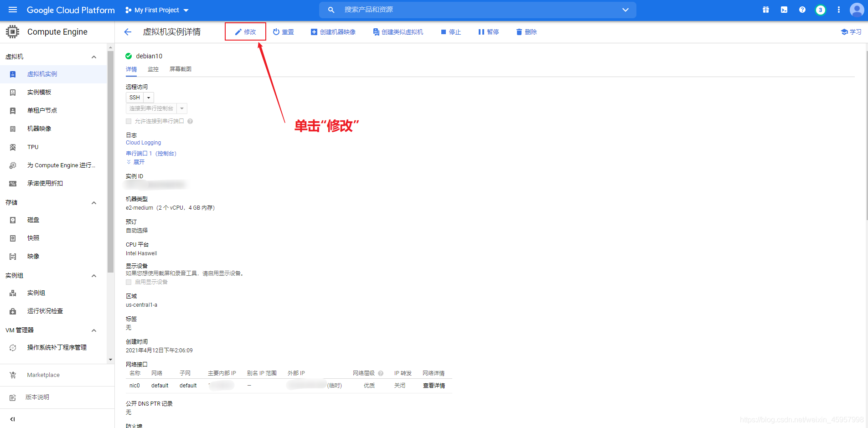Switch to the 屏幕截图 tab
Image resolution: width=868 pixels, height=428 pixels.
(181, 69)
